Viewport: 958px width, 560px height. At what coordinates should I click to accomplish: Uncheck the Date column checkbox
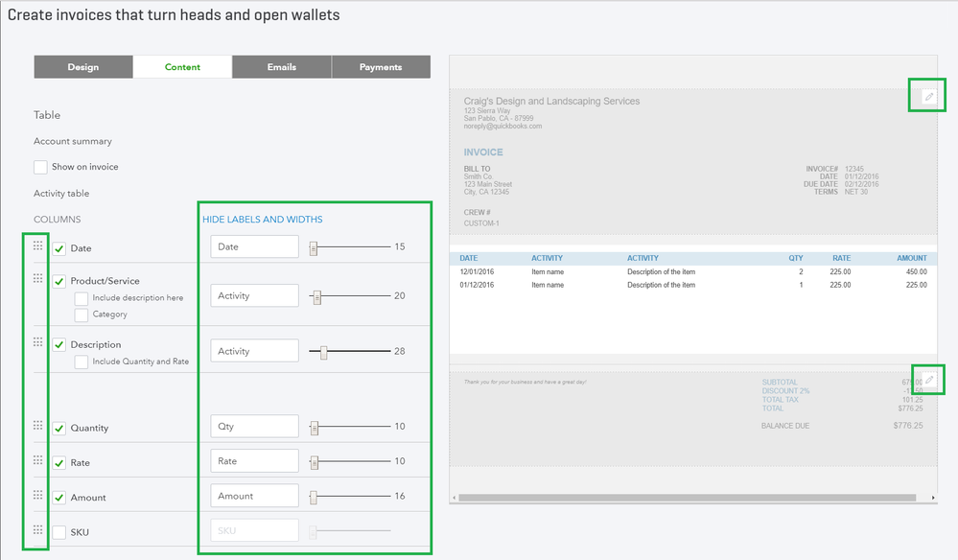(x=59, y=248)
